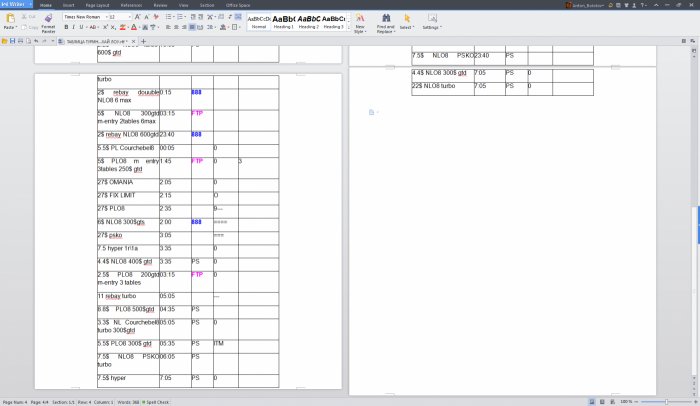Click the Format Painter icon
This screenshot has width=700, height=406.
pos(48,18)
